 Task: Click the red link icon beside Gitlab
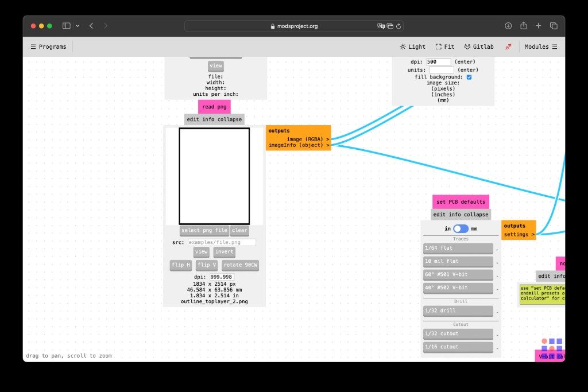[x=509, y=47]
